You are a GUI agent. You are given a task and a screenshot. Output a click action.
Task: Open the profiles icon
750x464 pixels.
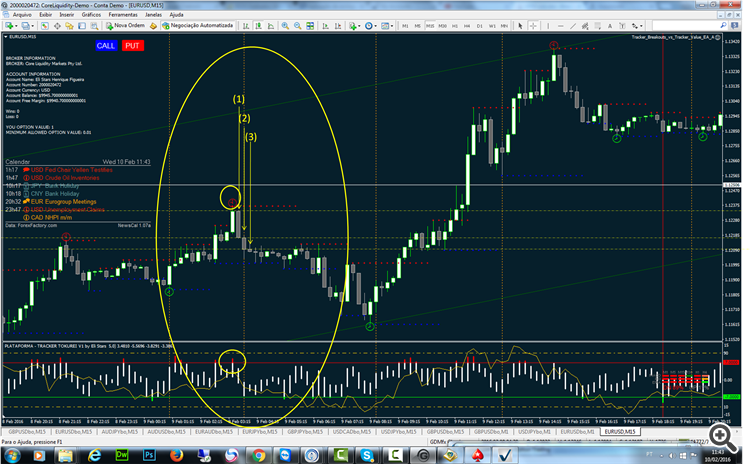pyautogui.click(x=25, y=25)
